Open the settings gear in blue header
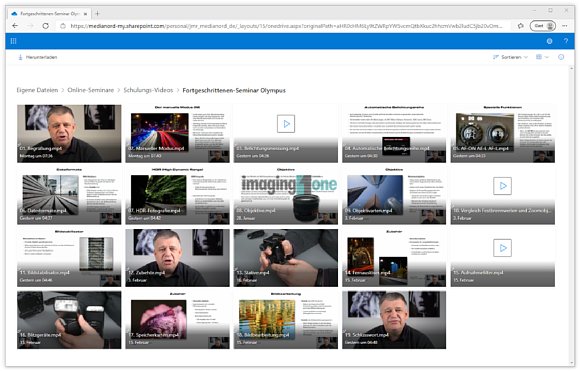 click(549, 41)
